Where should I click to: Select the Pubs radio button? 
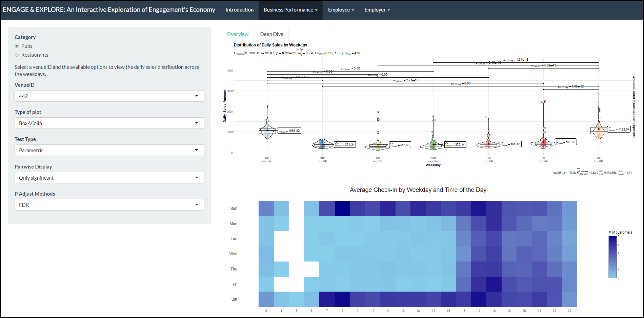tap(17, 46)
